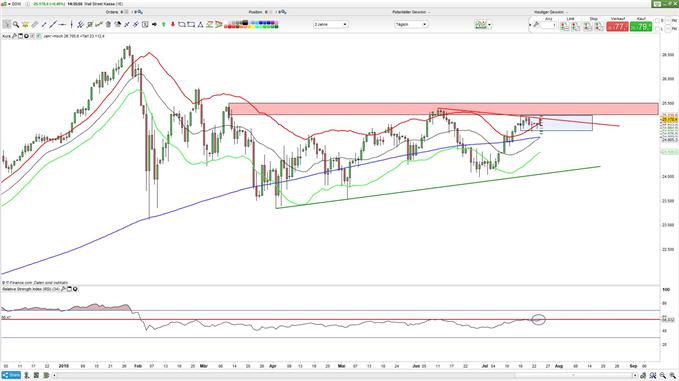Collapse trade panel via left arrow
The image size is (679, 381).
click(x=530, y=25)
